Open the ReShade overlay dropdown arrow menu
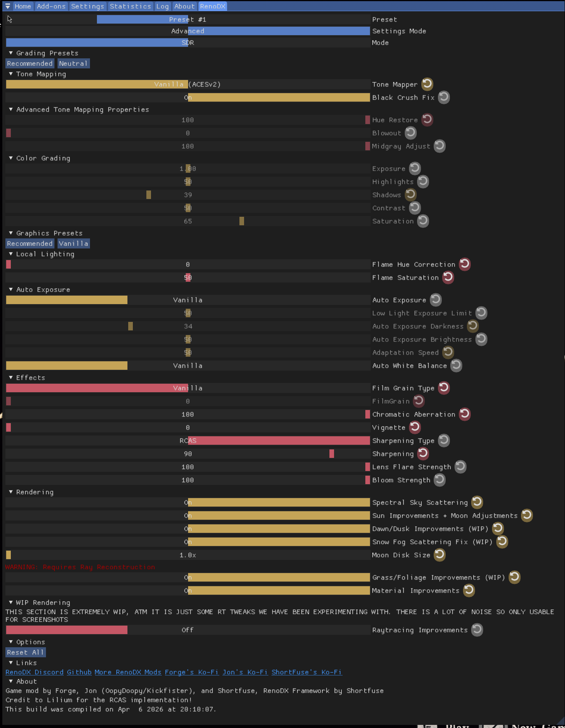Screen dimensions: 565x728 8,6
